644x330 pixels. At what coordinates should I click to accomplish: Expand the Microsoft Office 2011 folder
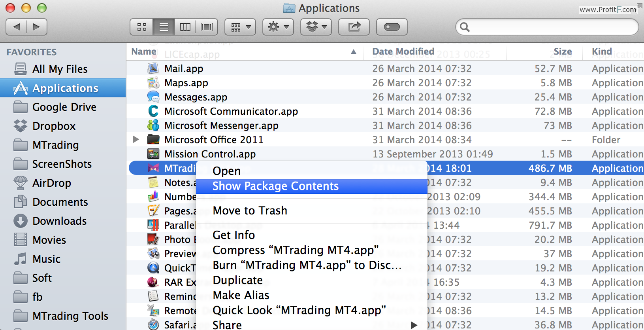pyautogui.click(x=136, y=140)
